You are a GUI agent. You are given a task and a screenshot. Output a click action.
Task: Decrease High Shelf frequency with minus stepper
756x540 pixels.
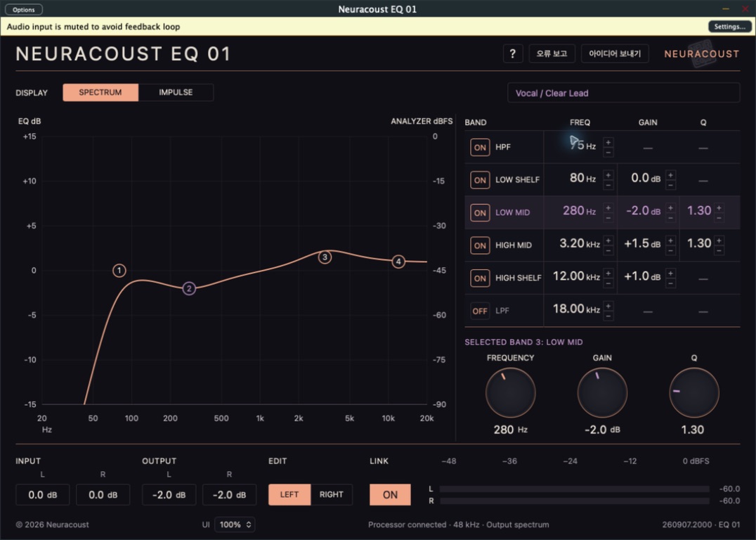click(x=608, y=283)
